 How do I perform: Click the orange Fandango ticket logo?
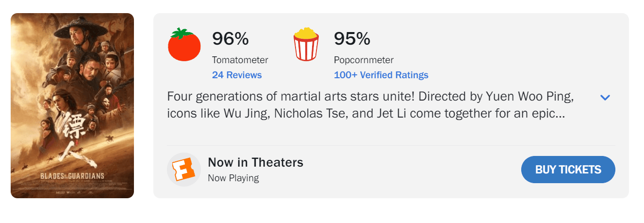pyautogui.click(x=184, y=170)
